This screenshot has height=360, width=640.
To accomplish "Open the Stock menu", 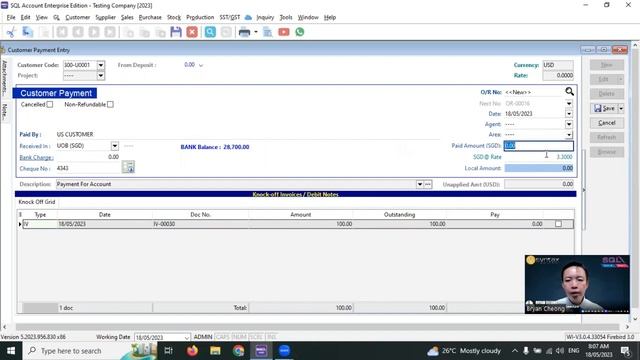I will (174, 18).
